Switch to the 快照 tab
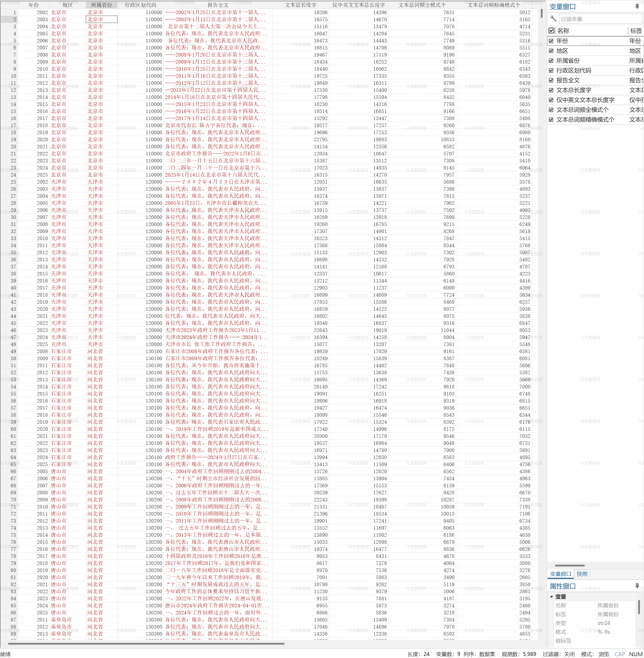Screen dimensions: 644x658 [x=582, y=574]
